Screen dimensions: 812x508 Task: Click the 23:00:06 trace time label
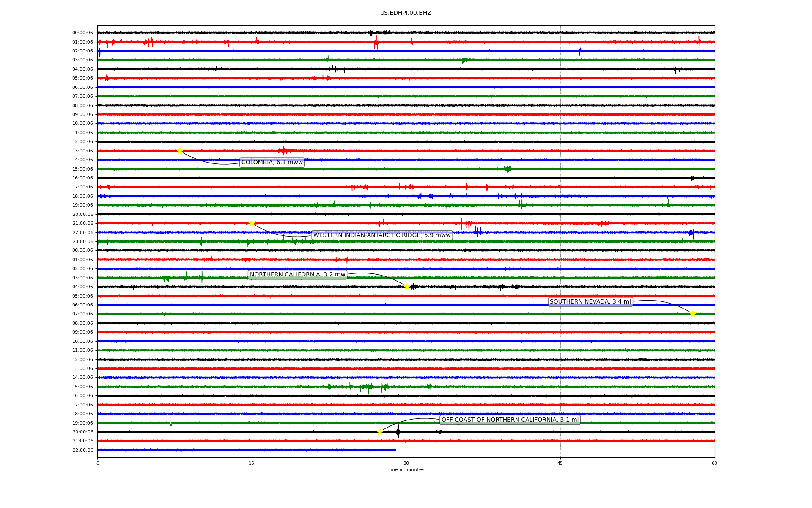[82, 242]
